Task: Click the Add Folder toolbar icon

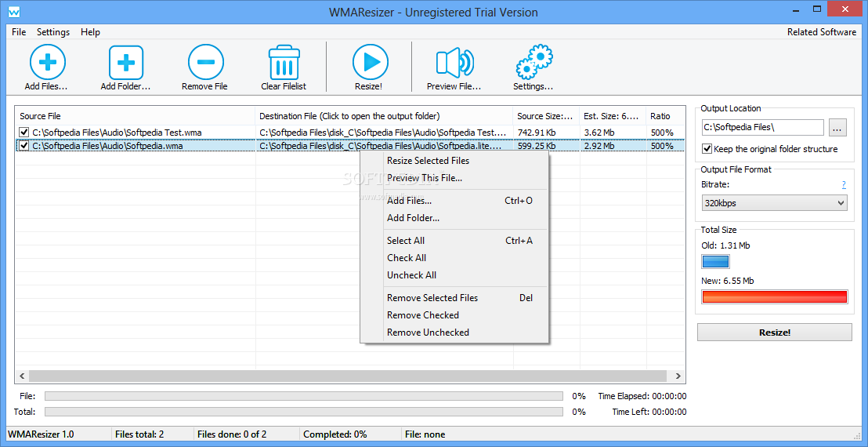Action: 125,62
